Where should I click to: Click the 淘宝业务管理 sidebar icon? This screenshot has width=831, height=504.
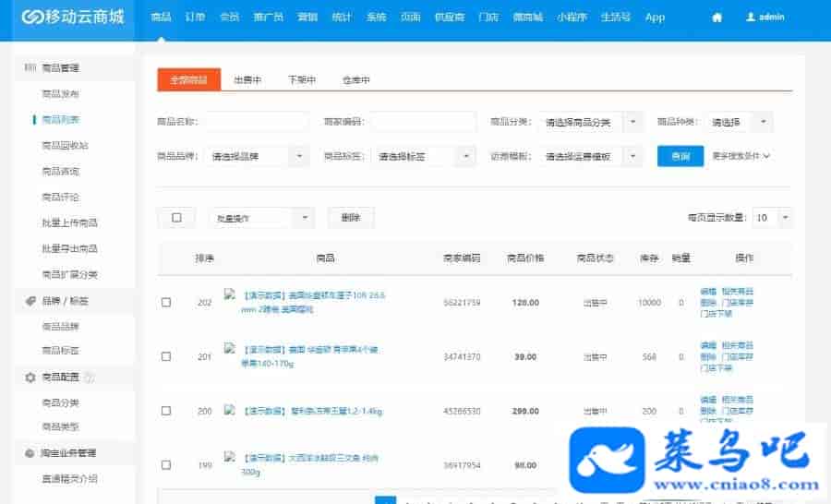point(30,453)
